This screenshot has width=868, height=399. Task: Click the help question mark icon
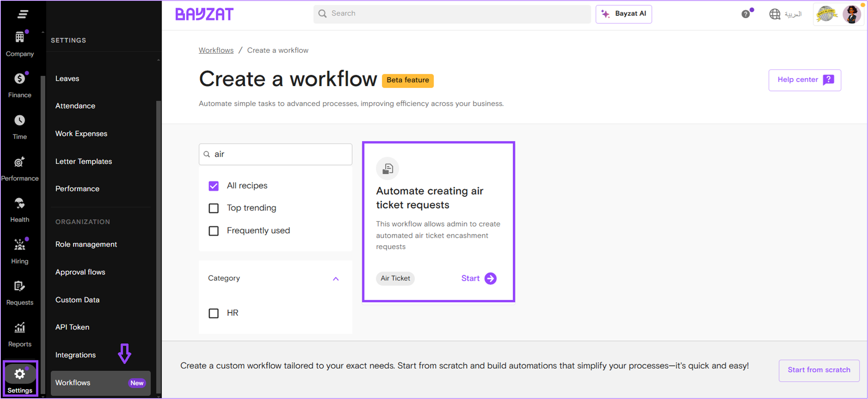click(x=745, y=14)
